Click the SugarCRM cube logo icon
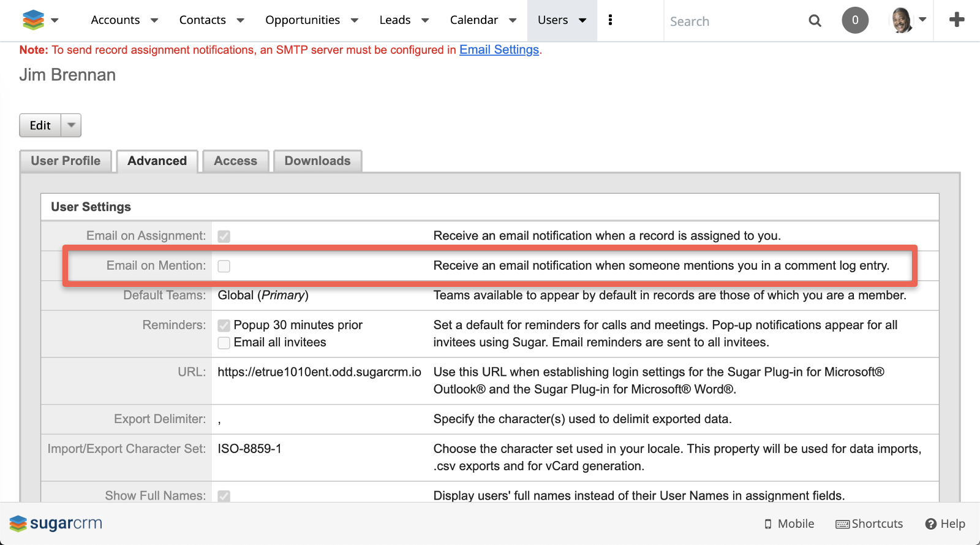The image size is (980, 545). click(x=33, y=20)
